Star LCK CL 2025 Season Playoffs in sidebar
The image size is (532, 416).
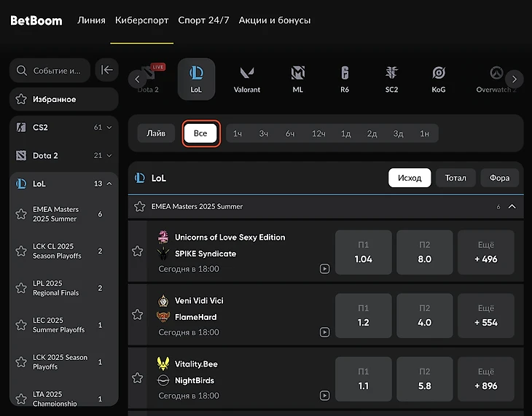(21, 251)
